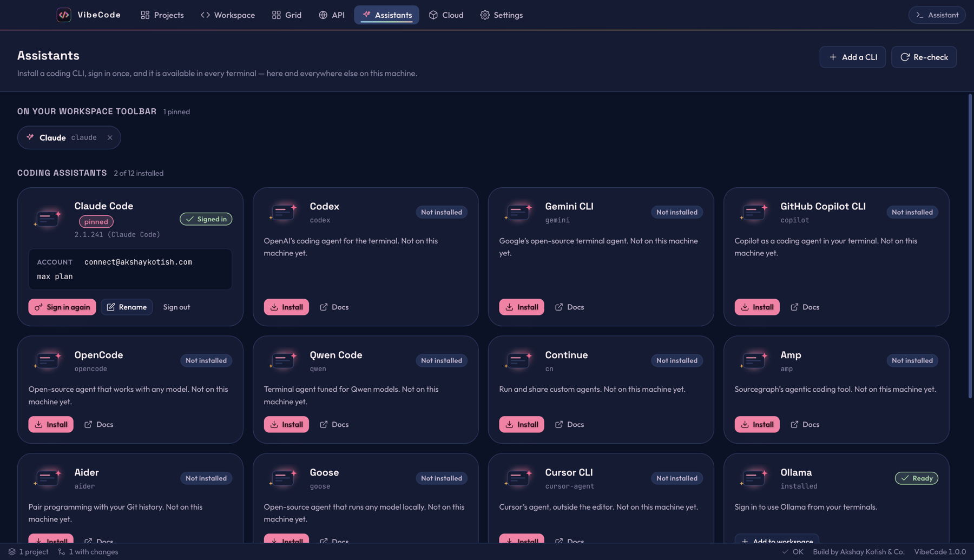Select the Assistants tab
The width and height of the screenshot is (974, 560).
[386, 15]
